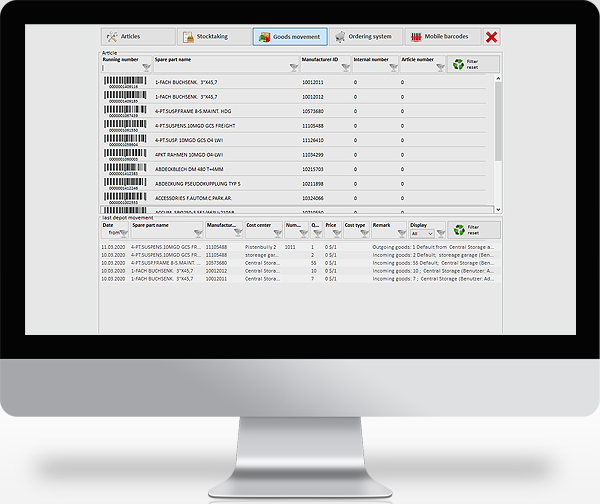Open the Ordering system tab
Image resolution: width=600 pixels, height=504 pixels.
(x=367, y=37)
